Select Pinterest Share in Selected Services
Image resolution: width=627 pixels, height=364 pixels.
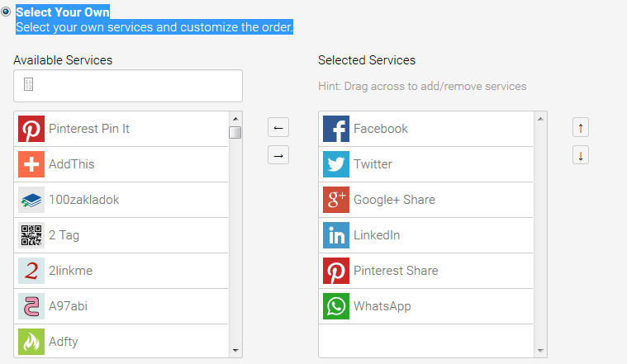pyautogui.click(x=396, y=271)
